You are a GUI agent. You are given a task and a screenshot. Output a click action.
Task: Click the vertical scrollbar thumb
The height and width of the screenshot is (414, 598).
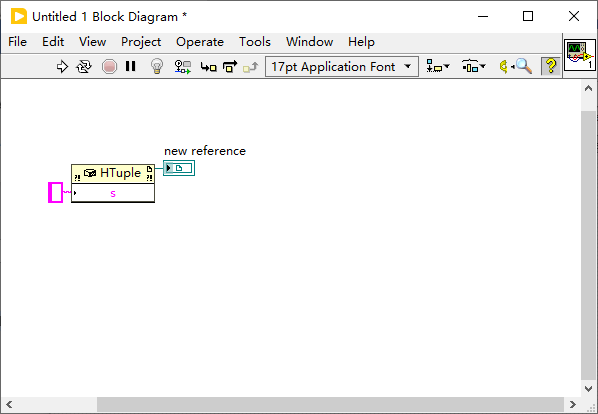(x=588, y=246)
